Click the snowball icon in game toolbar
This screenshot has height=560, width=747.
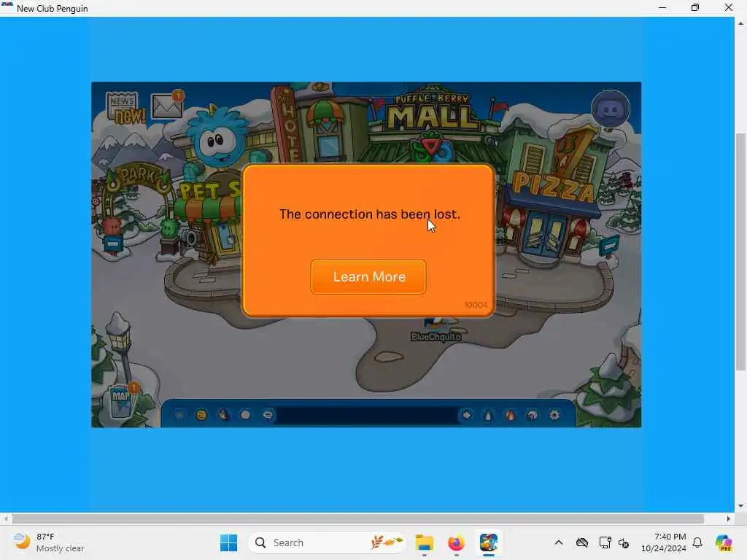(x=246, y=415)
